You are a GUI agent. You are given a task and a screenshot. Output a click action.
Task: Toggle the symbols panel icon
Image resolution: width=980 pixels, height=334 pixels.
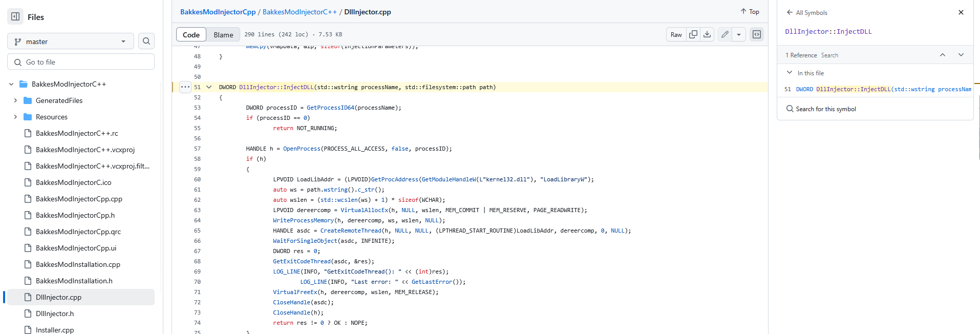[x=757, y=34]
